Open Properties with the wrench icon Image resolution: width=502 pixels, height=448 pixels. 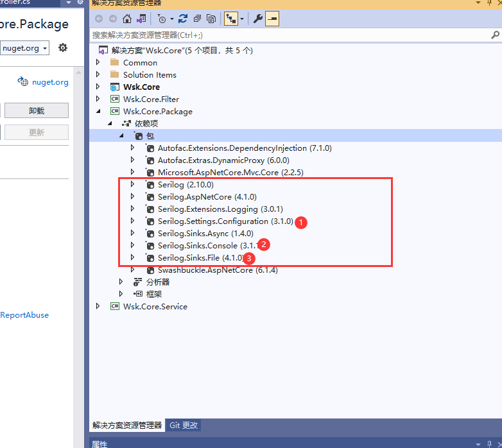[257, 19]
